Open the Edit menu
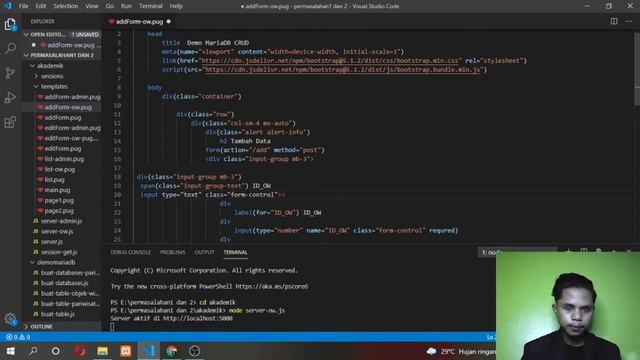The height and width of the screenshot is (360, 640). pos(41,6)
